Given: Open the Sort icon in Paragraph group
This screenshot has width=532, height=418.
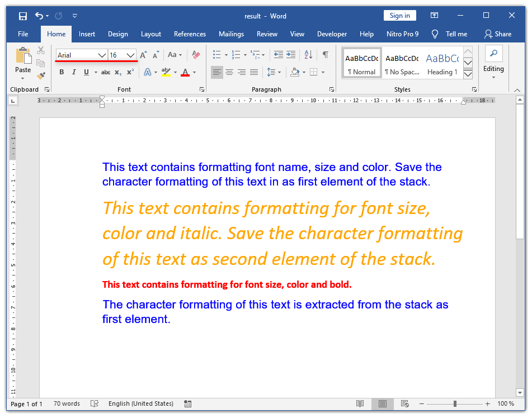Looking at the screenshot, I should pyautogui.click(x=308, y=55).
